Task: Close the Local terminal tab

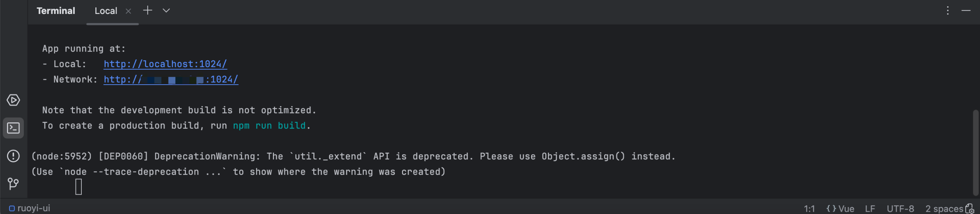Action: click(129, 11)
